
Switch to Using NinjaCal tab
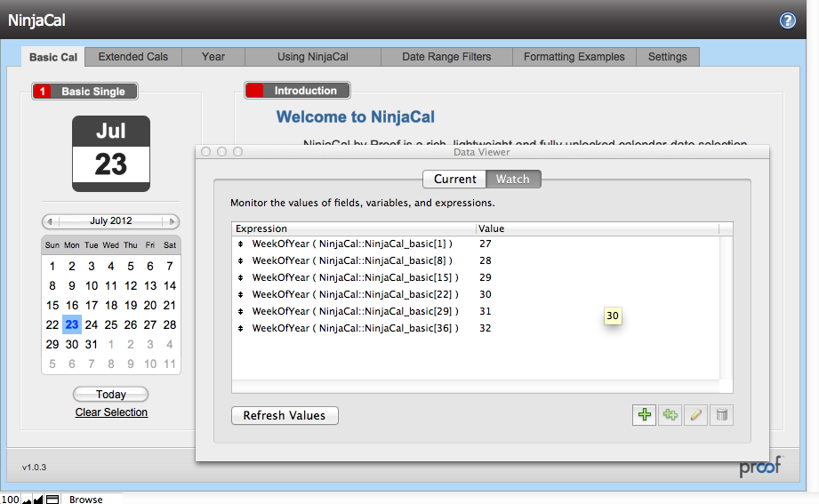pyautogui.click(x=312, y=56)
